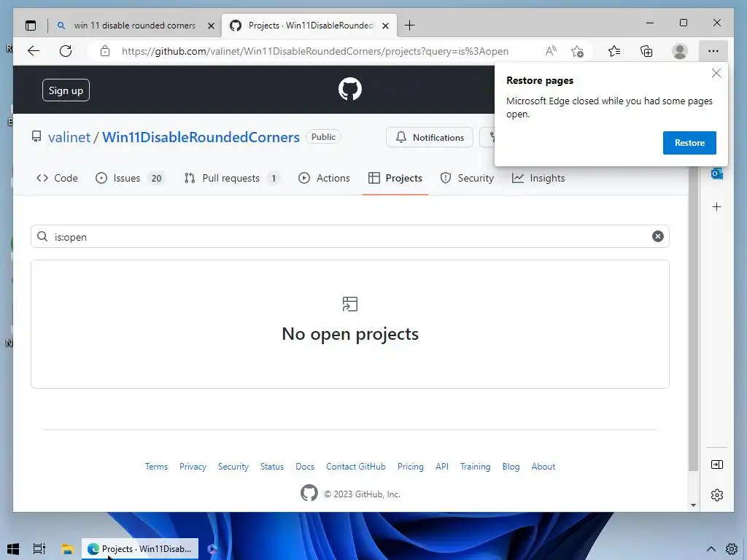Hide the Edge sidebar toggle icon
This screenshot has height=560, width=747.
point(716,464)
